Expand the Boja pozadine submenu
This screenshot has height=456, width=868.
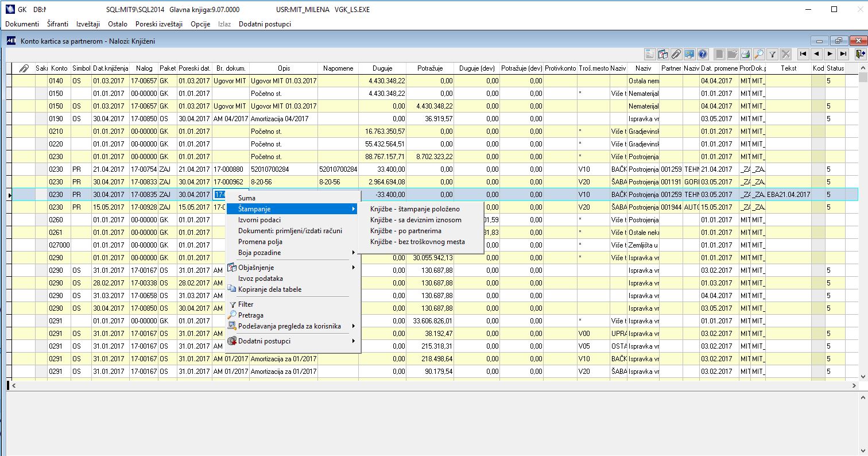pyautogui.click(x=293, y=253)
